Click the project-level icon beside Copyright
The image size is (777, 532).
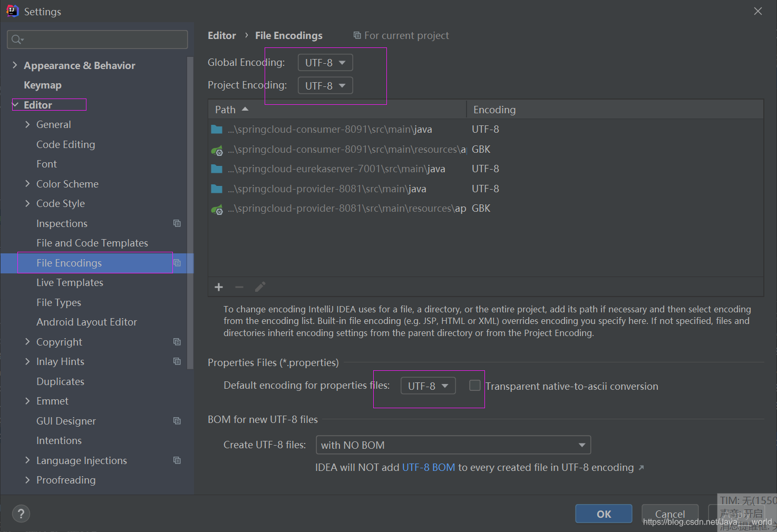(x=177, y=342)
